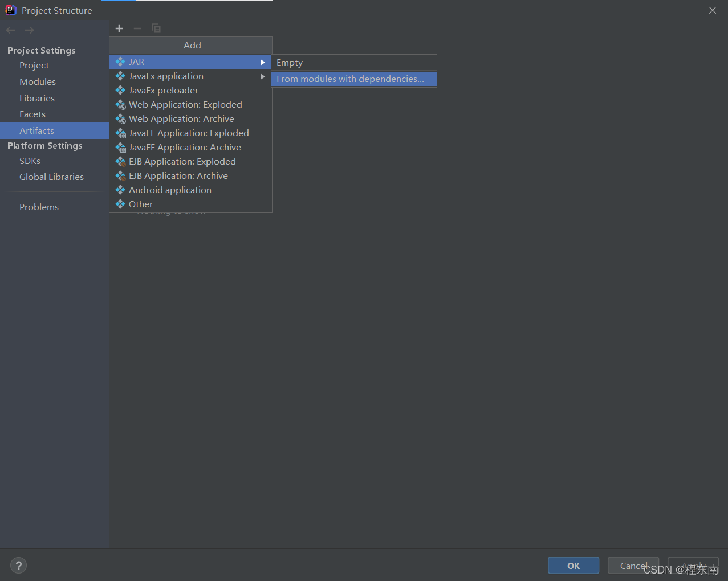728x581 pixels.
Task: Click the JavaEE Application: Exploded icon
Action: (x=120, y=133)
